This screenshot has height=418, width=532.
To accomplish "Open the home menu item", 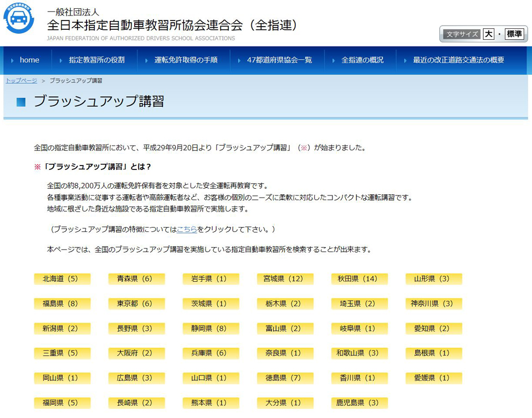I will pyautogui.click(x=29, y=60).
